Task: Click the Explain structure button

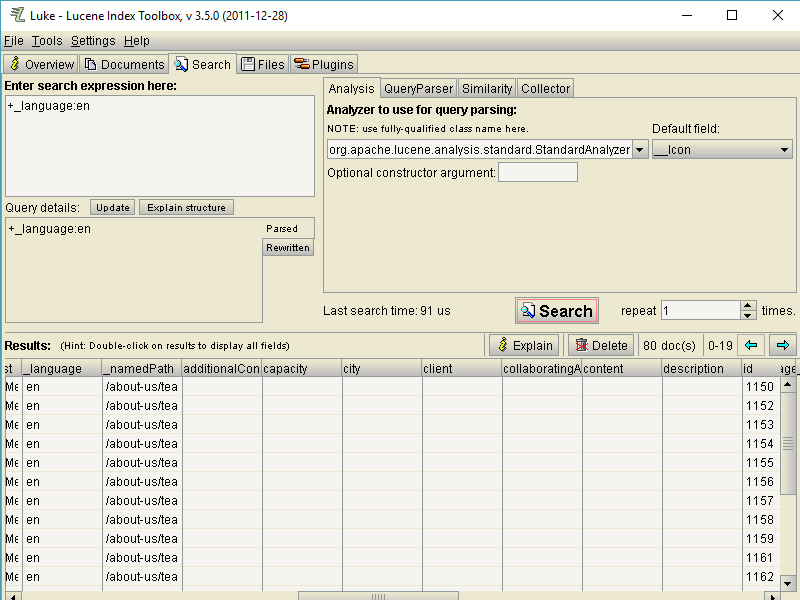Action: [186, 208]
